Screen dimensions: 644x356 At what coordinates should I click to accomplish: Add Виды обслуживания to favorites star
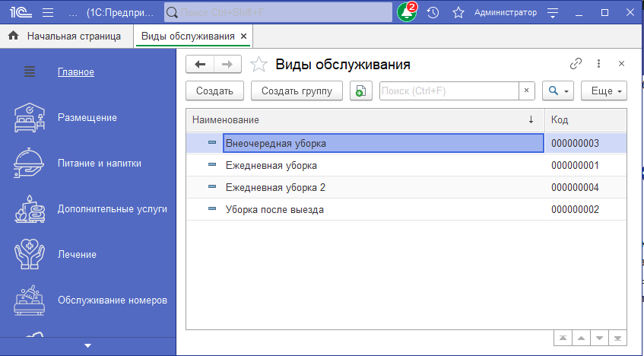pos(259,65)
